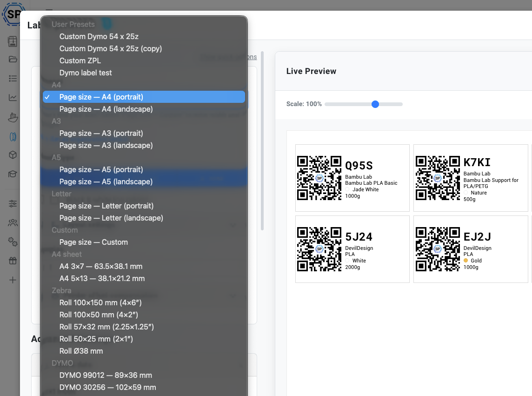532x396 pixels.
Task: Choose Zebra Roll 100×150 mm (4×6″)
Action: pyautogui.click(x=144, y=302)
